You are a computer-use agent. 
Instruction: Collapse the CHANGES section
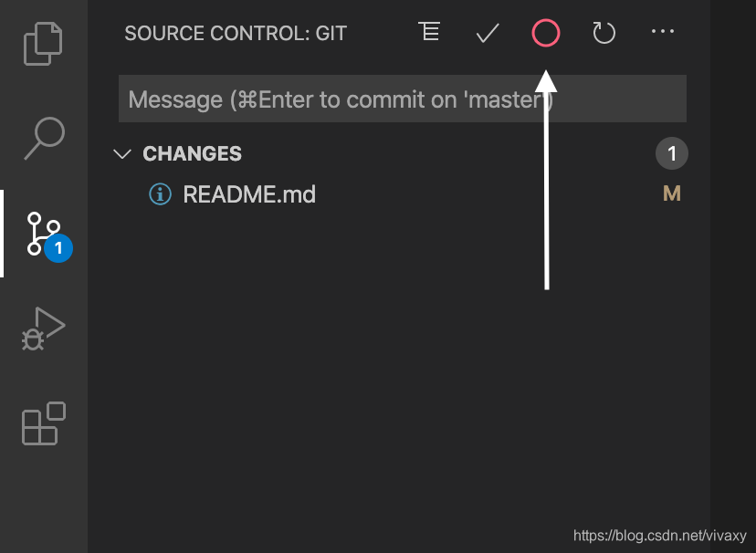click(122, 153)
